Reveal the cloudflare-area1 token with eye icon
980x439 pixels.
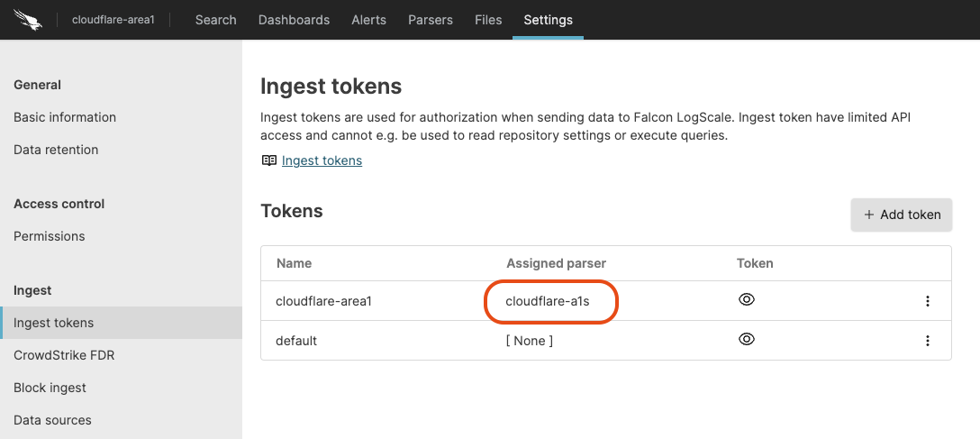pos(746,299)
